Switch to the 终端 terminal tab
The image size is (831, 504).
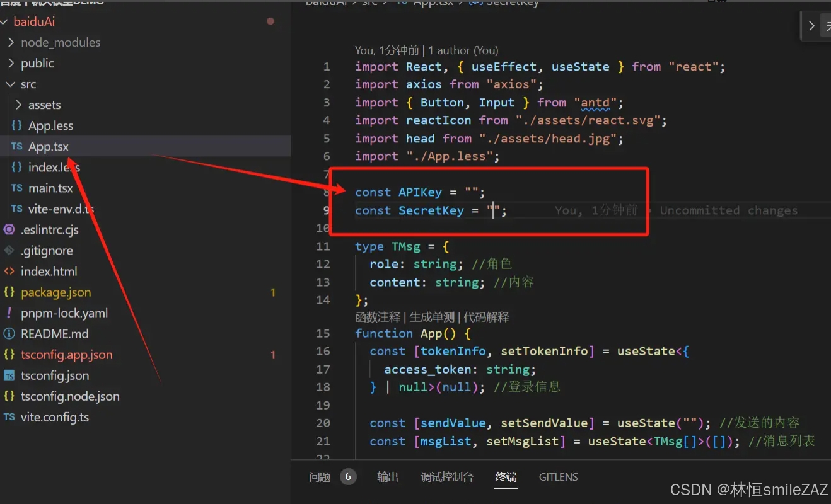[506, 477]
